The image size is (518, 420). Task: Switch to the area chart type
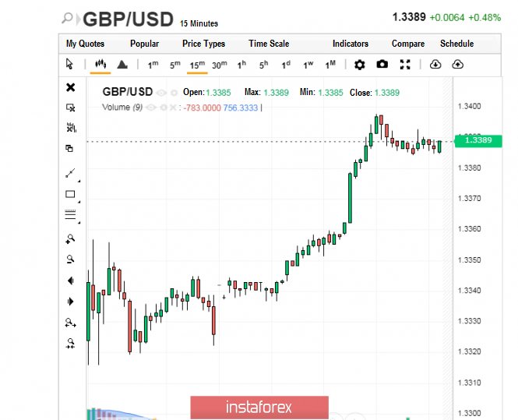click(122, 64)
